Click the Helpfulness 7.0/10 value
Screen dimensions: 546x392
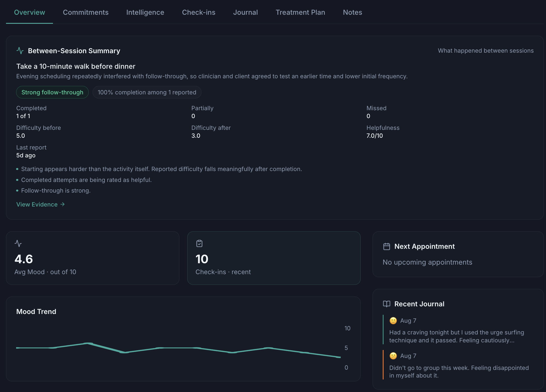click(375, 136)
